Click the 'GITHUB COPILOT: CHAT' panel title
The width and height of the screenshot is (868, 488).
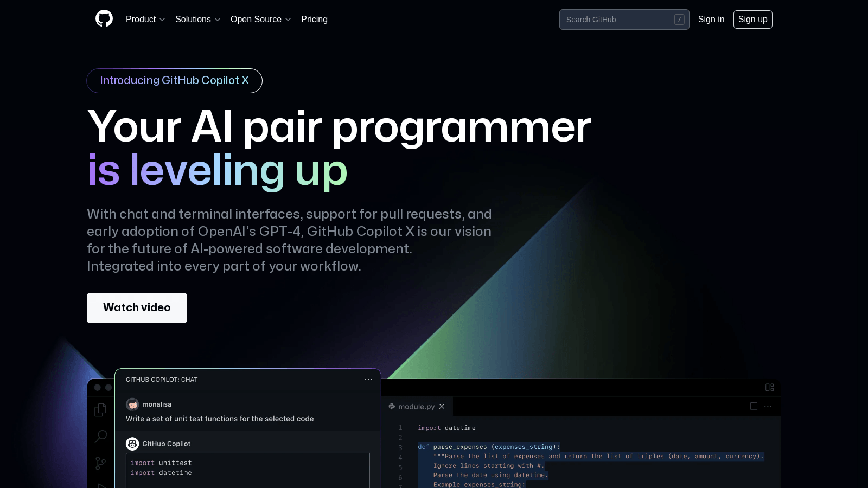pyautogui.click(x=162, y=380)
